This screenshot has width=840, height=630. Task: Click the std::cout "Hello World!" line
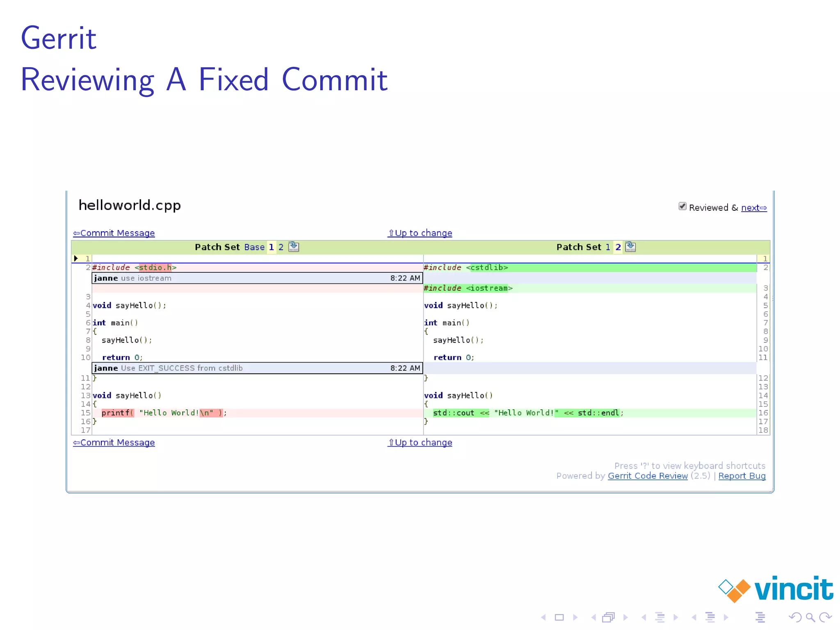coord(590,413)
